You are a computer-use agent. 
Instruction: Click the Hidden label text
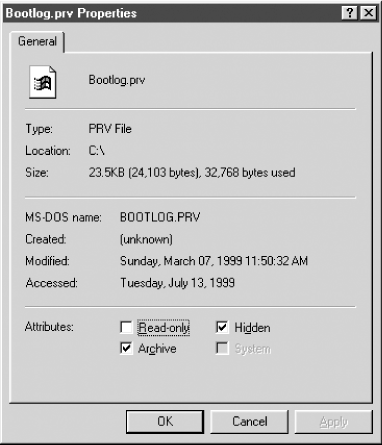click(x=252, y=328)
